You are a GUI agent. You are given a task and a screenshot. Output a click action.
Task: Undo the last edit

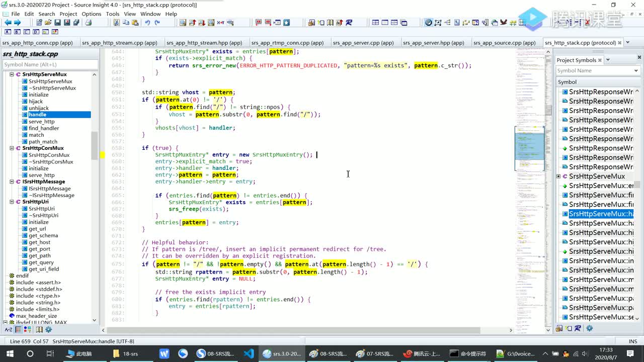click(147, 23)
